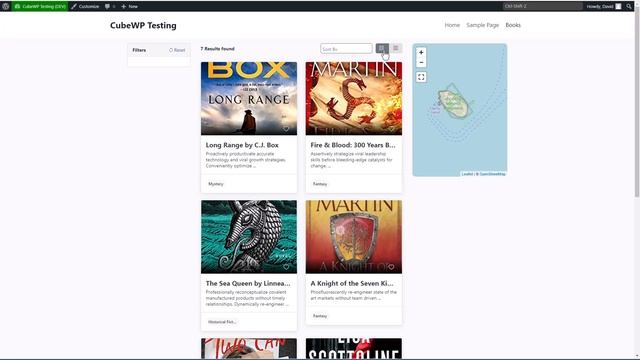The width and height of the screenshot is (640, 360).
Task: Go to the CubeWP Testing site title
Action: (x=143, y=25)
